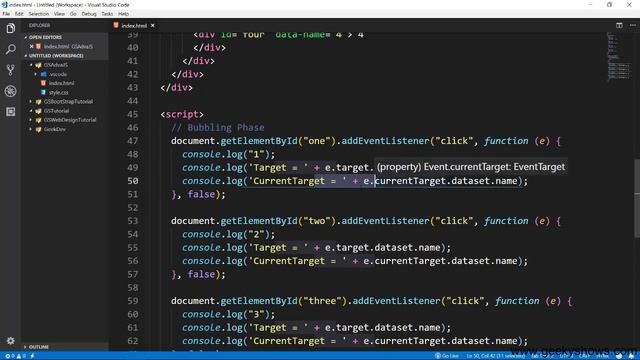Open style.css in the file tree

point(58,93)
